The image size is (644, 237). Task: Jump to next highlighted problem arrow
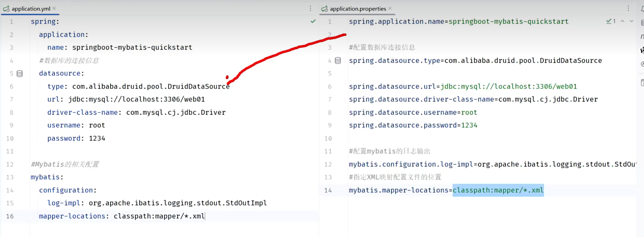coord(632,22)
